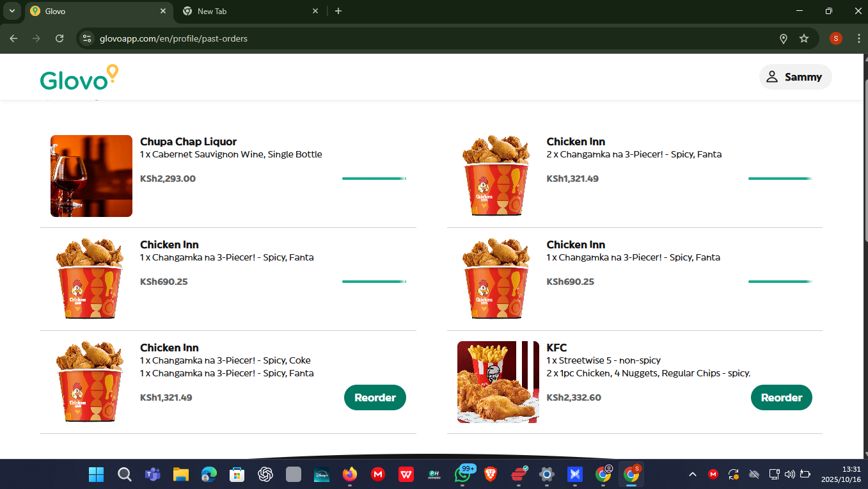Reorder the KFC Streetwise 5 order
The width and height of the screenshot is (868, 489).
coord(781,397)
